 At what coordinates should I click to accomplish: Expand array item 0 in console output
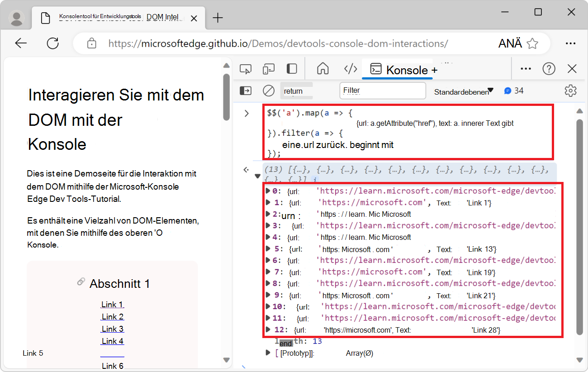coord(267,191)
